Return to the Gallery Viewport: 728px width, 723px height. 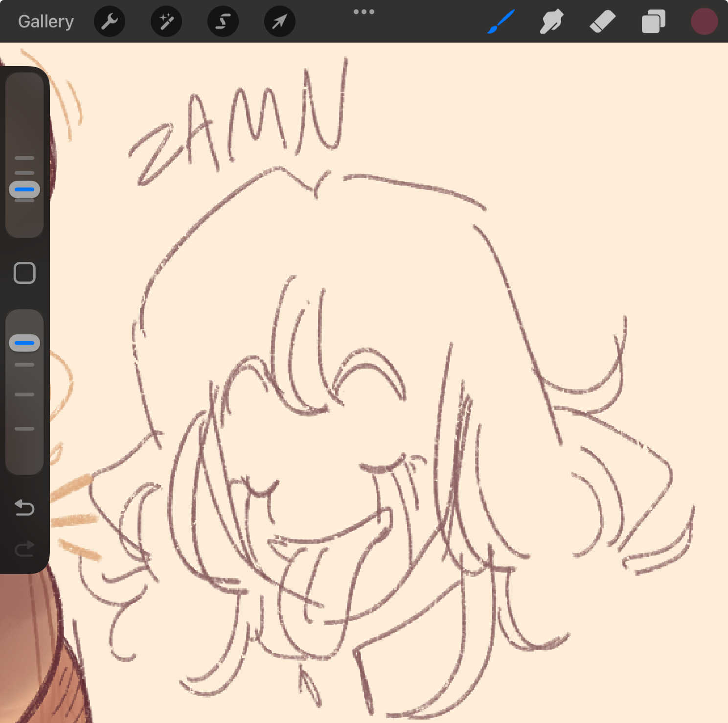coord(46,22)
